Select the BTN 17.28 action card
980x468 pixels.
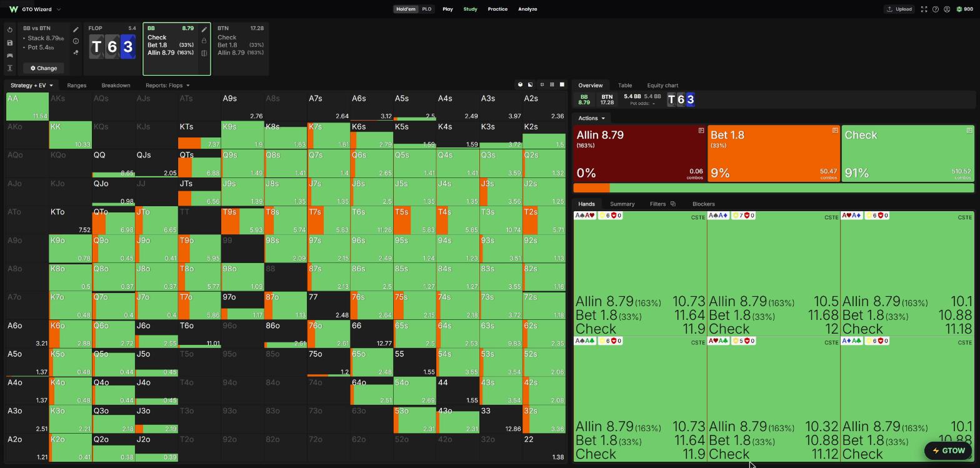pos(241,49)
